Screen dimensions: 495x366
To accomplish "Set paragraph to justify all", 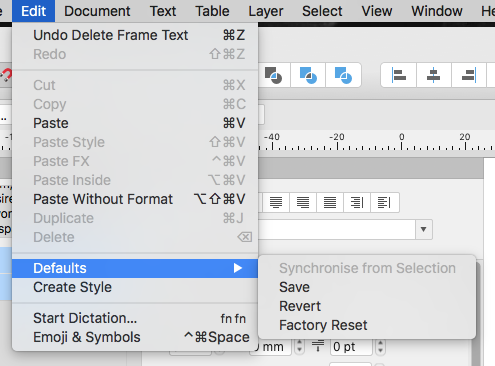I will pos(330,202).
